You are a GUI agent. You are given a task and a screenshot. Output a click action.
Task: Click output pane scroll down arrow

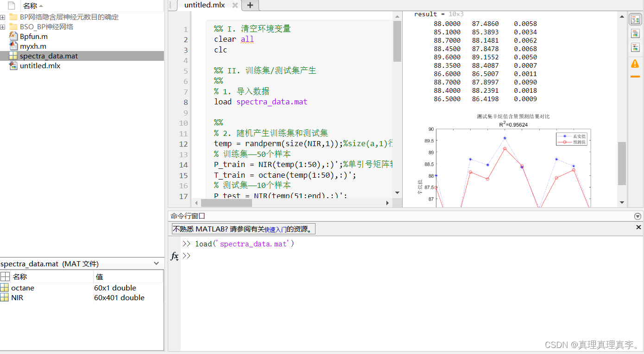pyautogui.click(x=622, y=202)
